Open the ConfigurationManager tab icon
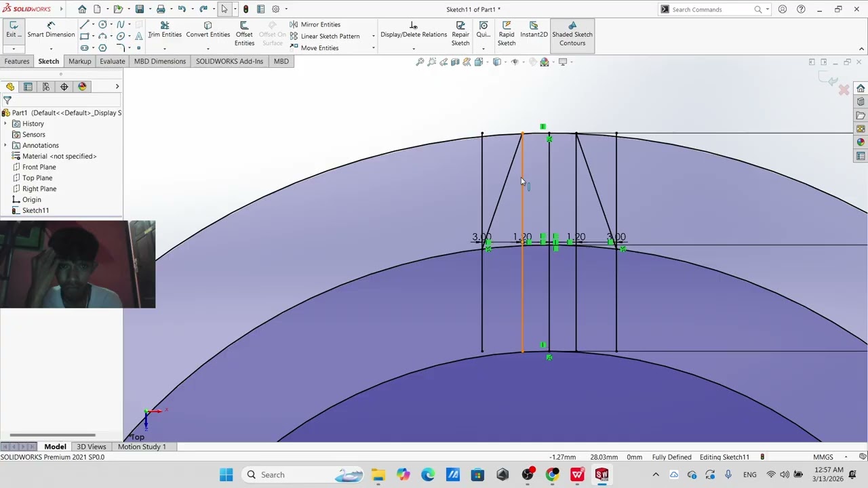The height and width of the screenshot is (488, 868). click(46, 87)
